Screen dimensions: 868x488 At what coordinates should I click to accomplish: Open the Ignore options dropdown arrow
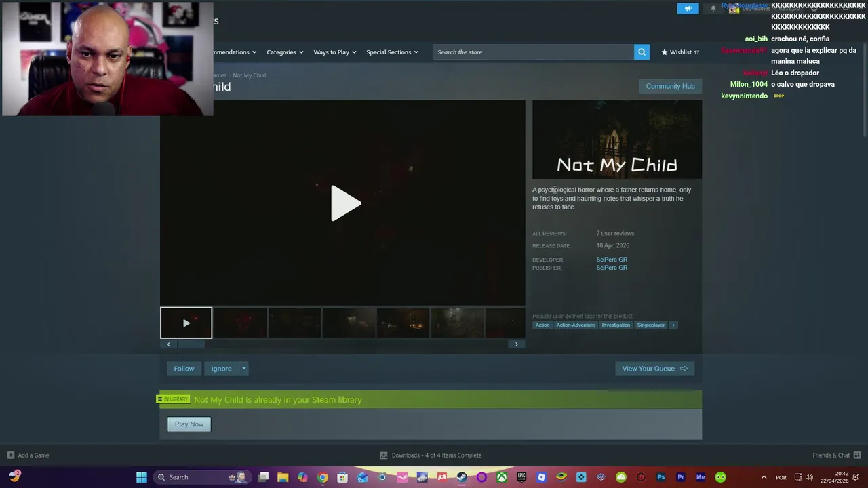point(243,369)
